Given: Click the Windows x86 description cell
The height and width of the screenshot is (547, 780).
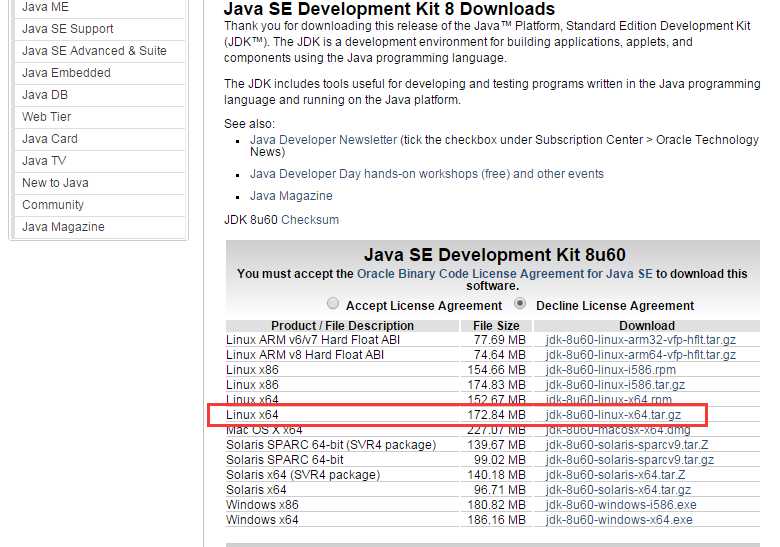Looking at the screenshot, I should pyautogui.click(x=262, y=504).
